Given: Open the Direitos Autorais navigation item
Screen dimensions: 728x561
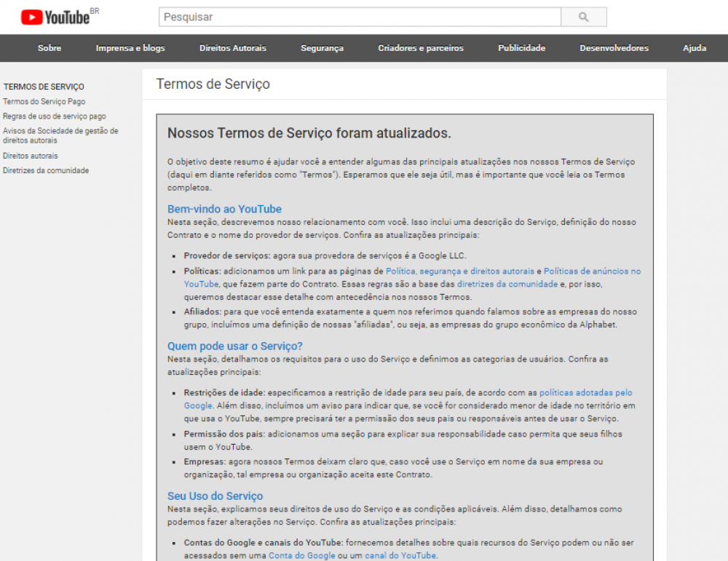Looking at the screenshot, I should 232,48.
